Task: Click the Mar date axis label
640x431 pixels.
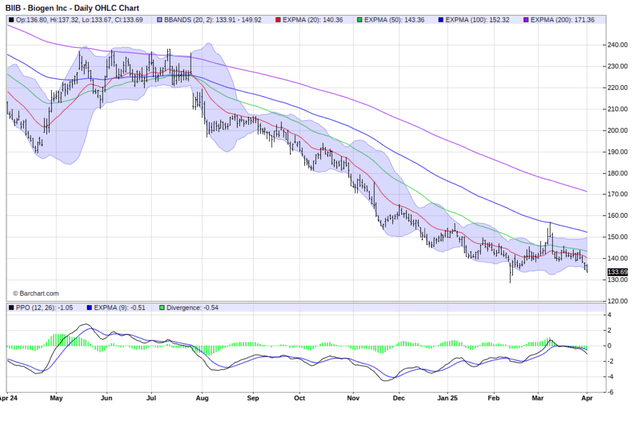Action: pyautogui.click(x=538, y=398)
